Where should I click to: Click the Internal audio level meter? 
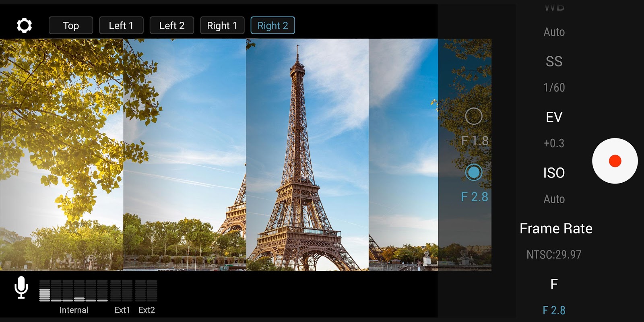74,291
